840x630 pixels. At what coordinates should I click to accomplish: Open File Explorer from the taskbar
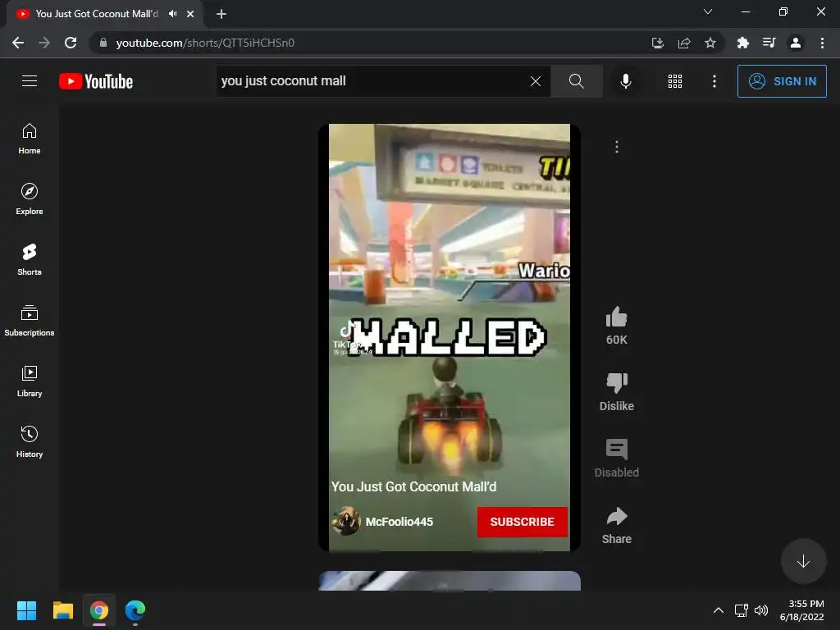pyautogui.click(x=62, y=610)
